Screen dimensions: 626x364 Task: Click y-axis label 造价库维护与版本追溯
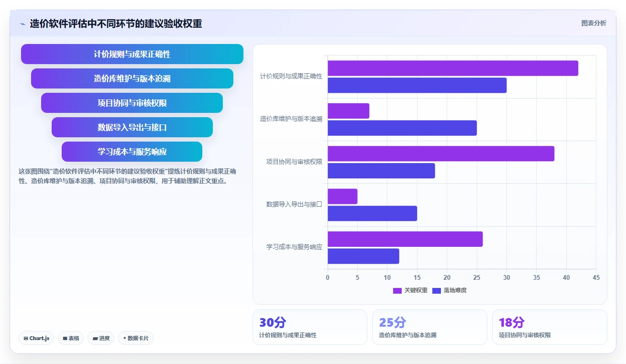pos(291,119)
